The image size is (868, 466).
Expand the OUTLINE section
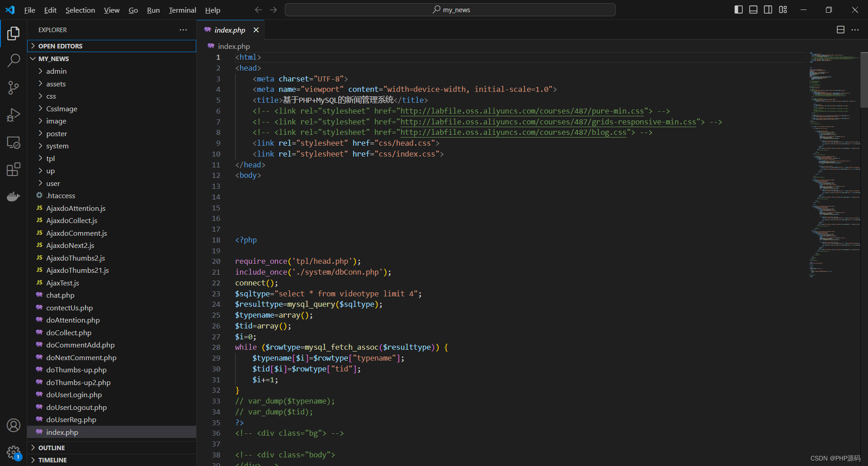[x=112, y=447]
